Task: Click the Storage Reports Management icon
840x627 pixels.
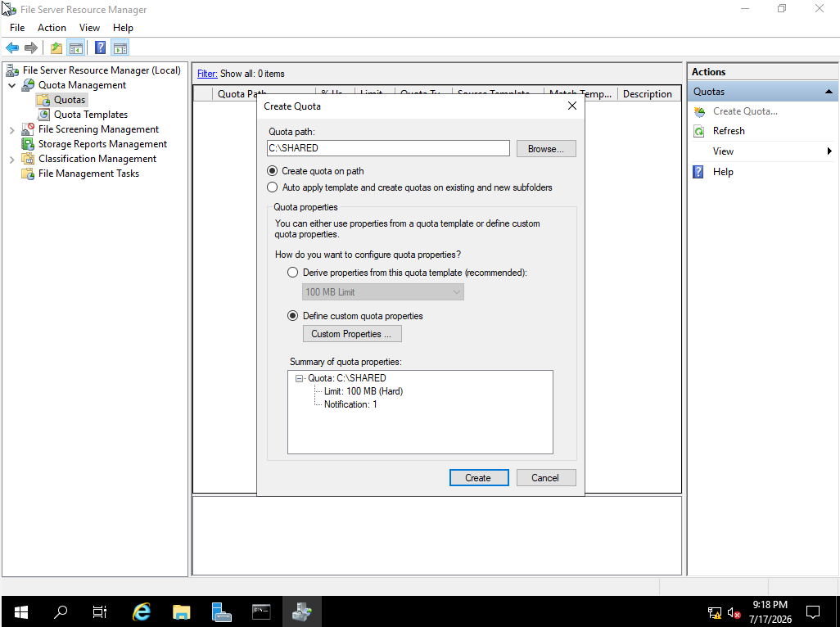Action: click(x=28, y=144)
